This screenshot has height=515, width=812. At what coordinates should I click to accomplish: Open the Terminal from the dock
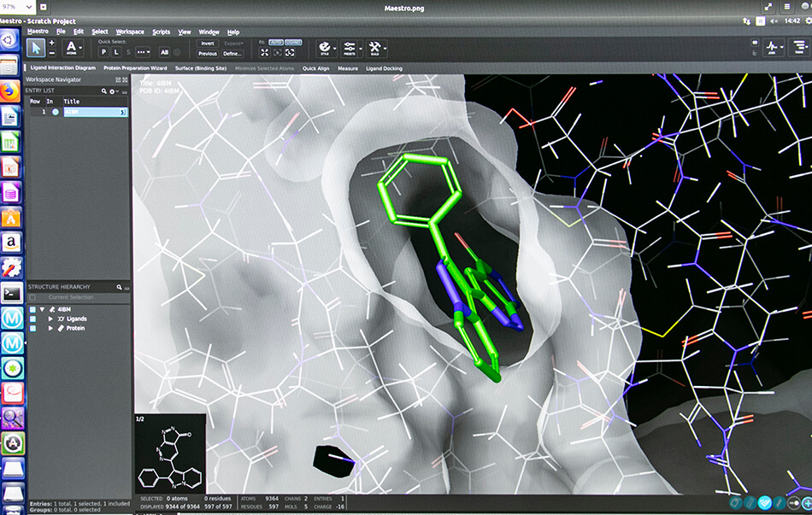[x=11, y=294]
